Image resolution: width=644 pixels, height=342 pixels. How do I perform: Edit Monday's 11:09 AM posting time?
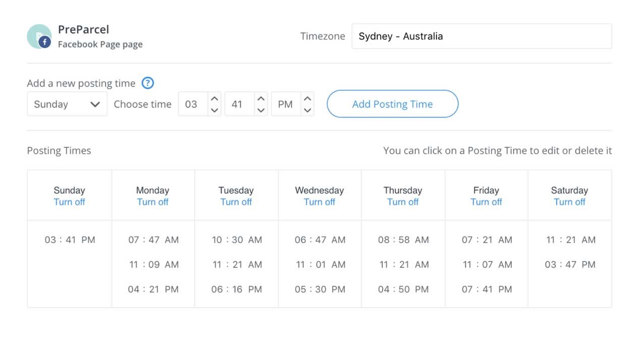point(153,264)
